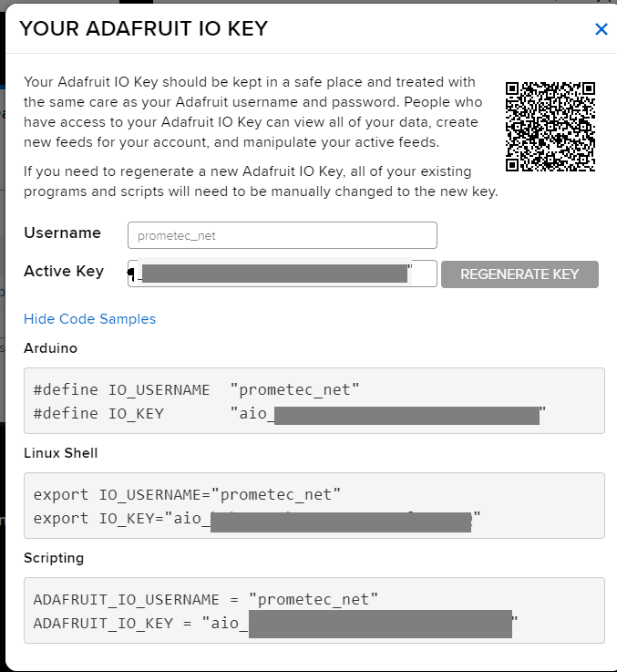Click the export IO_USERNAME shell line
The height and width of the screenshot is (672, 617).
click(187, 495)
